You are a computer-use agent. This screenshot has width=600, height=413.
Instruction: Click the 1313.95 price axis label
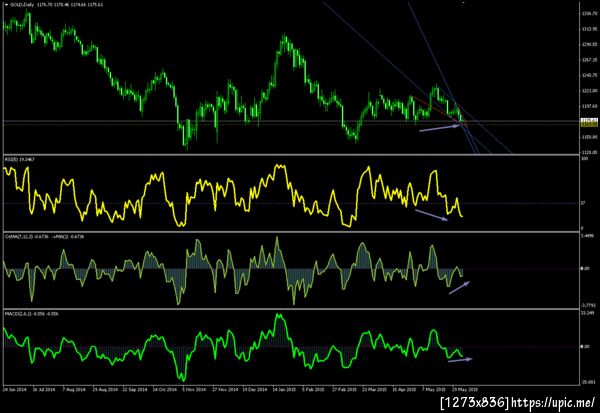coord(589,29)
